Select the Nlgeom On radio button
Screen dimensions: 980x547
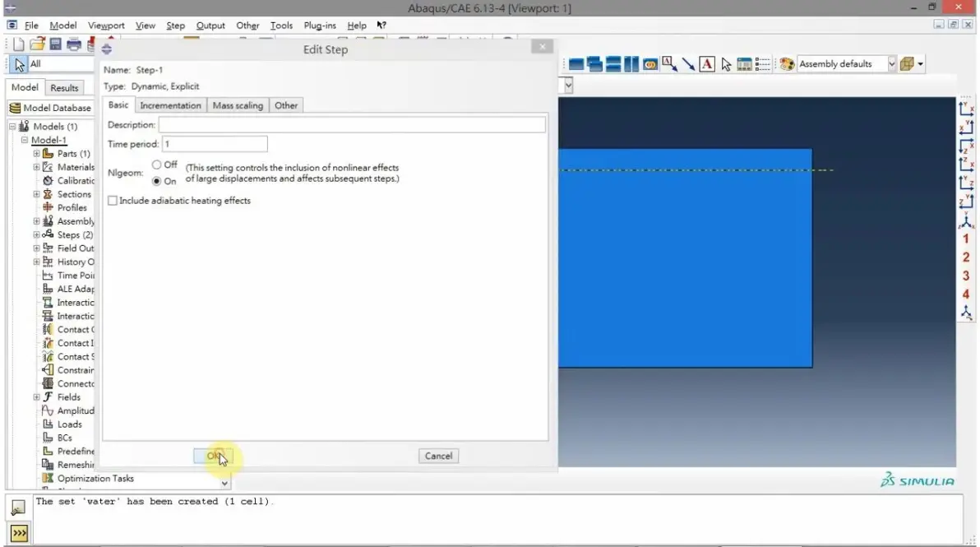156,181
